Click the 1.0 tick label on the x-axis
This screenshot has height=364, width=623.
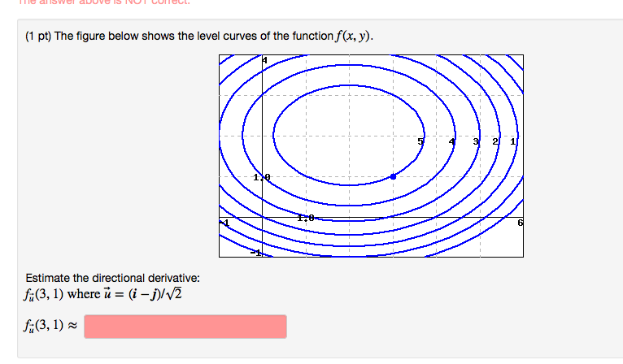(x=306, y=218)
